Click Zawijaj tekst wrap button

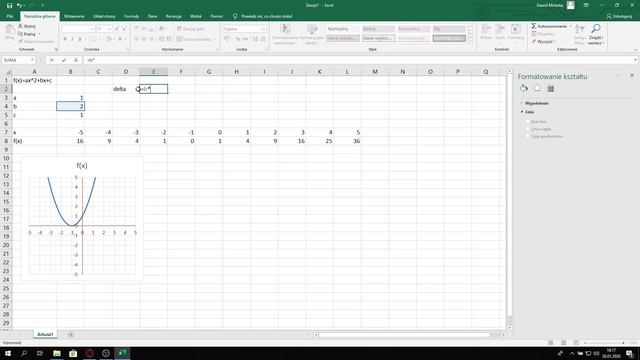pyautogui.click(x=191, y=29)
